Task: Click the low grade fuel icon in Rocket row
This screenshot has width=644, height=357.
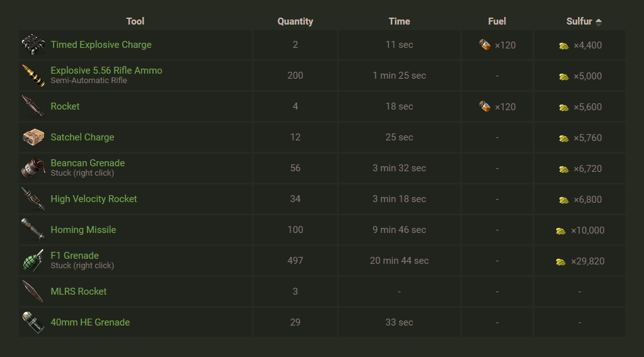Action: pyautogui.click(x=485, y=106)
